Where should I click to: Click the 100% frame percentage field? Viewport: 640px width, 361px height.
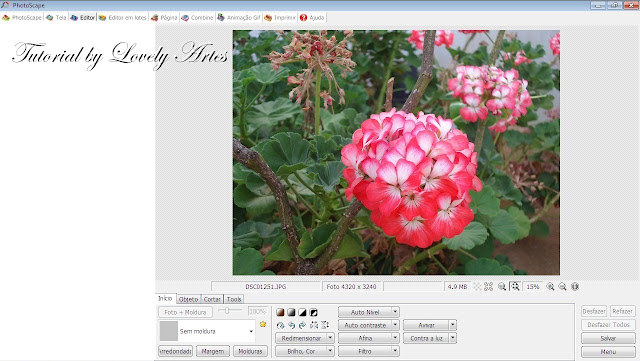tap(257, 311)
